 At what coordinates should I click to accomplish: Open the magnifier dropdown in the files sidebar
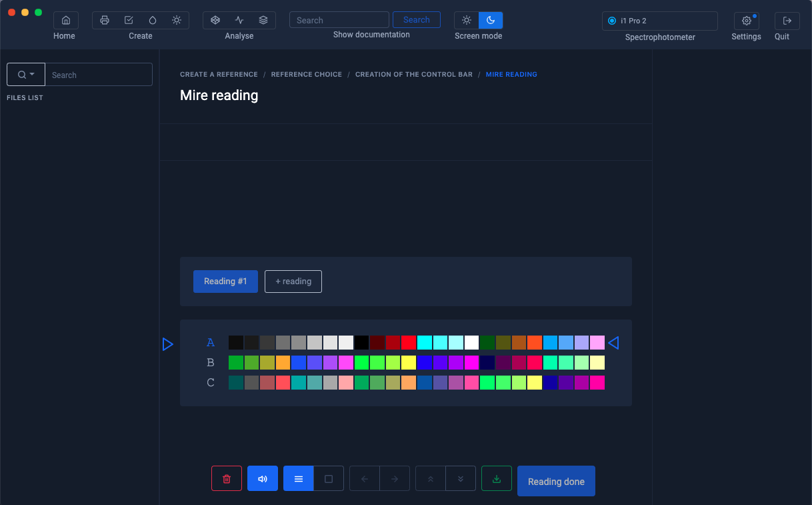point(26,75)
